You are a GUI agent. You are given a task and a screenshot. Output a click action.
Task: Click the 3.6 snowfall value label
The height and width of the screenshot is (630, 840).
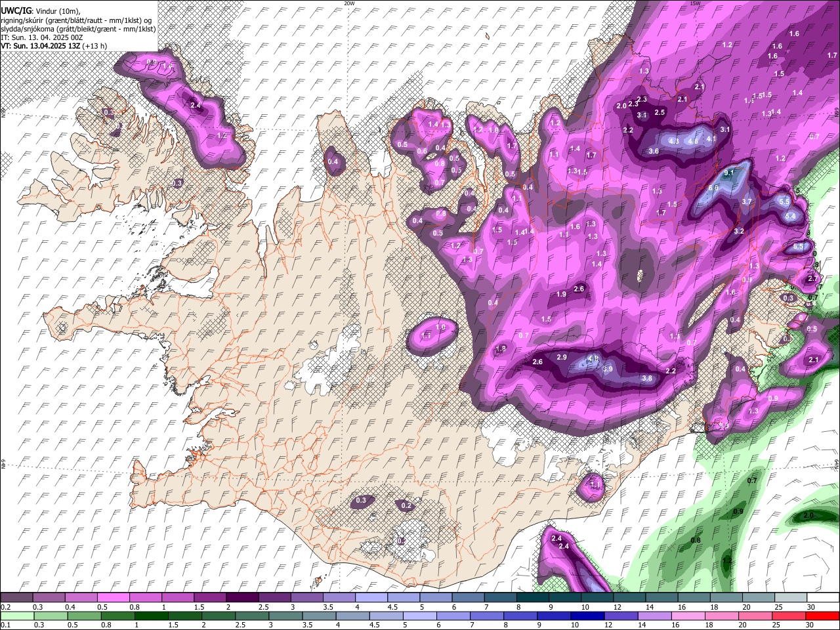(x=653, y=151)
